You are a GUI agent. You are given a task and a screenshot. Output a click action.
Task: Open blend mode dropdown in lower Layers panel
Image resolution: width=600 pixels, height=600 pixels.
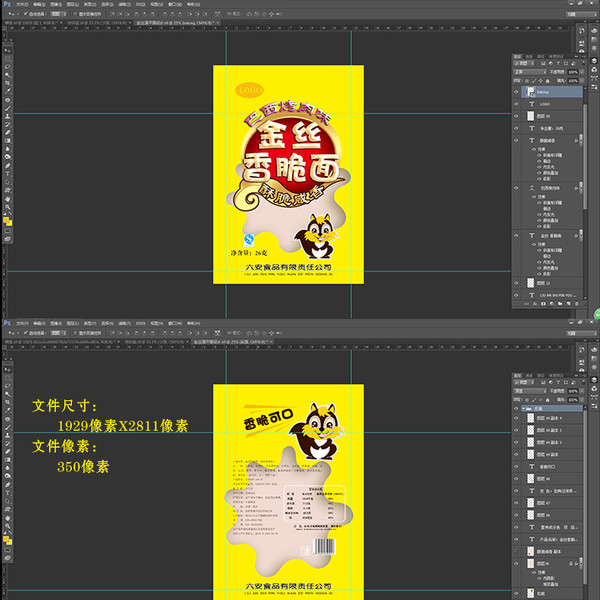(530, 391)
